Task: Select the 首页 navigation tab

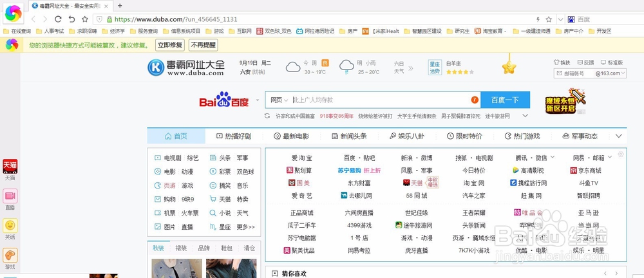Action: tap(176, 136)
